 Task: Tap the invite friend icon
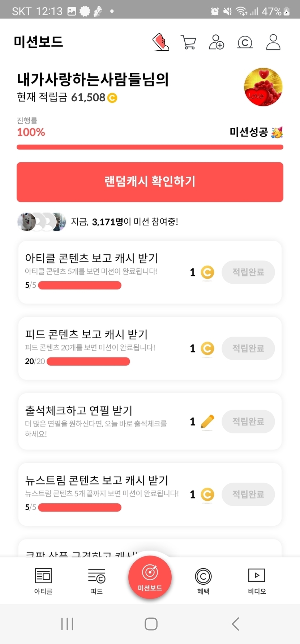tap(217, 42)
